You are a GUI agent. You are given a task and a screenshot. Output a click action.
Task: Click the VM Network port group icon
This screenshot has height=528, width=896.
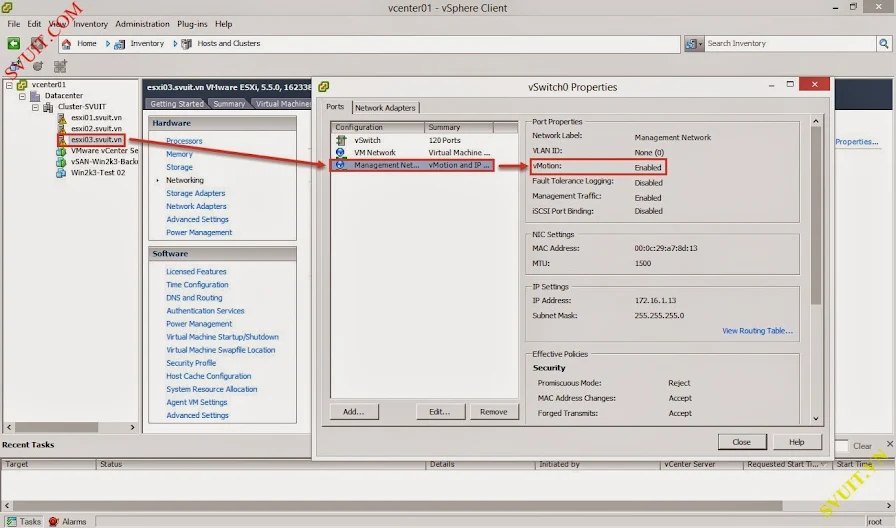click(x=341, y=153)
